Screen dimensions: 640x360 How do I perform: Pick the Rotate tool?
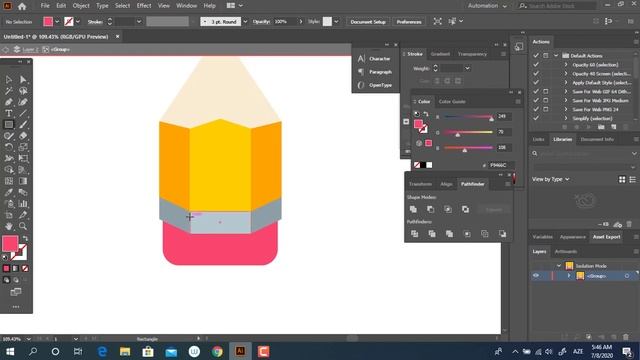[9, 147]
